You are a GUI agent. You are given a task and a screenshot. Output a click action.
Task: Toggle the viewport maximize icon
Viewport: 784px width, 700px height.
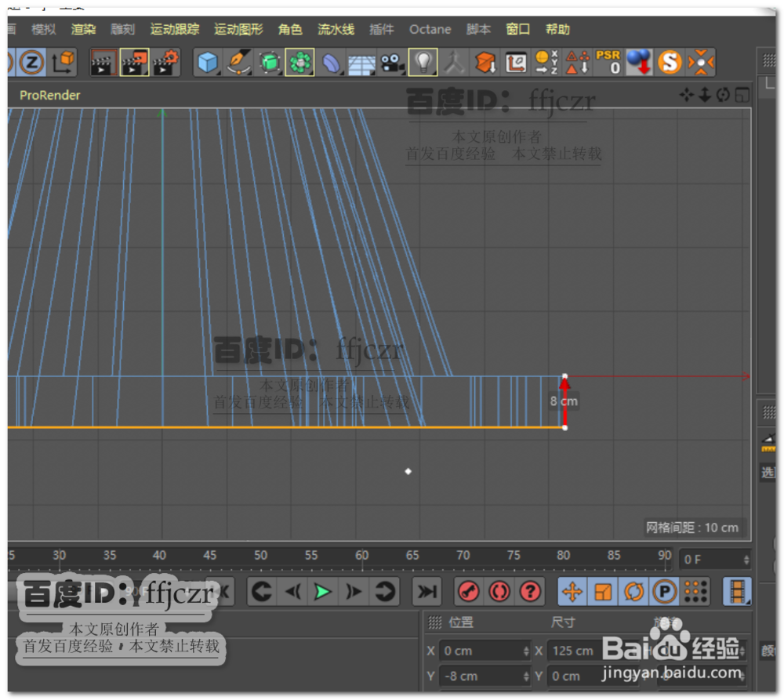point(742,95)
